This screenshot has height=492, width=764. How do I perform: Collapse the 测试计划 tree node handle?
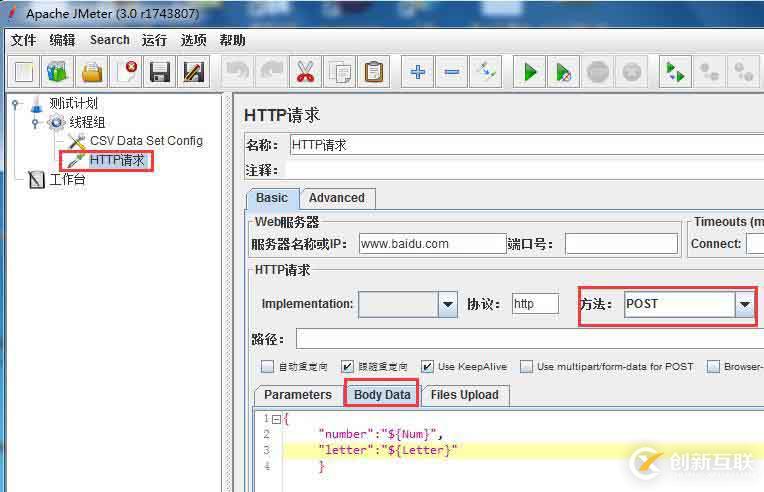(16, 104)
